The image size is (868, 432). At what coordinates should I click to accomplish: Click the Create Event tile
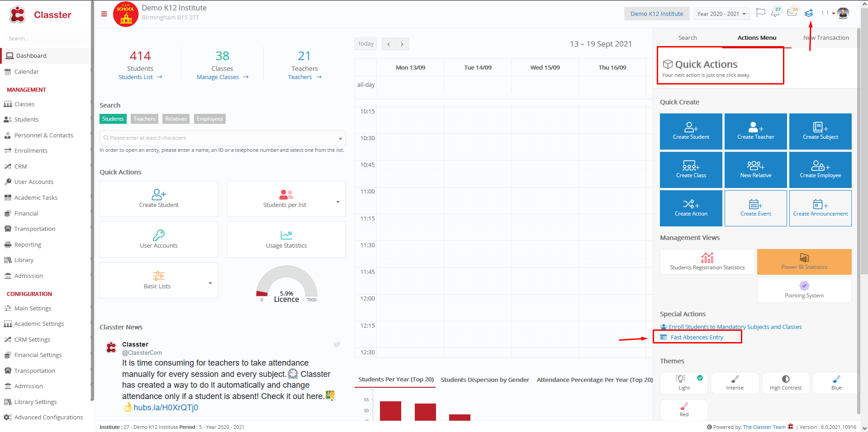[x=755, y=208]
